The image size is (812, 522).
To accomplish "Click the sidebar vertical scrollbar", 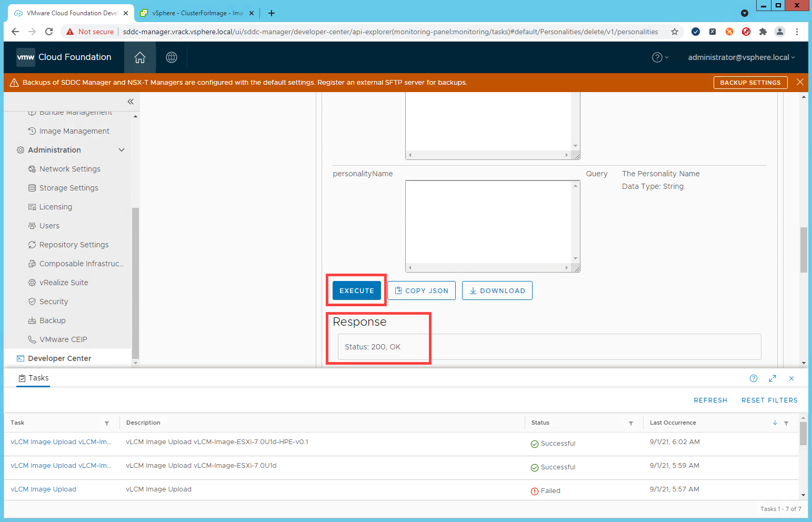I will [x=135, y=283].
